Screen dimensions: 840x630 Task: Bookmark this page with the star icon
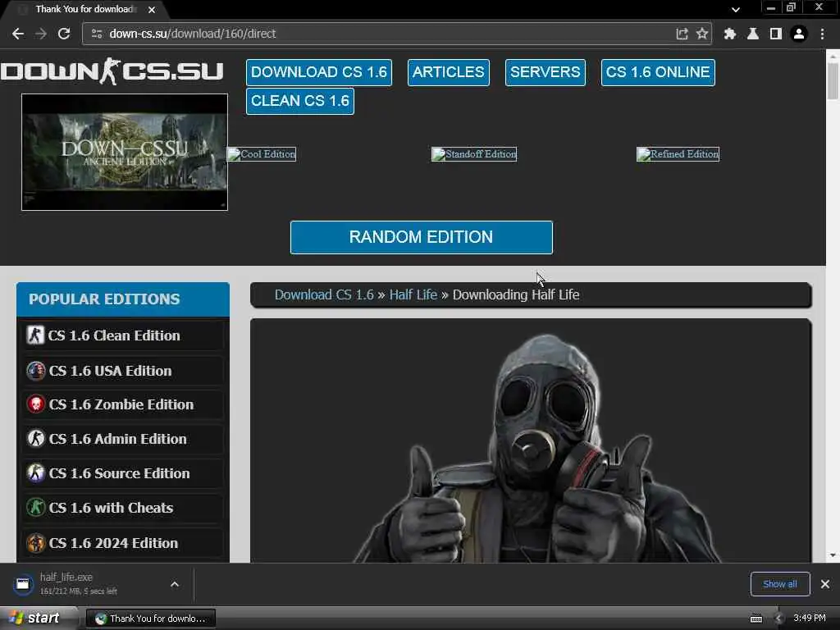pos(702,34)
